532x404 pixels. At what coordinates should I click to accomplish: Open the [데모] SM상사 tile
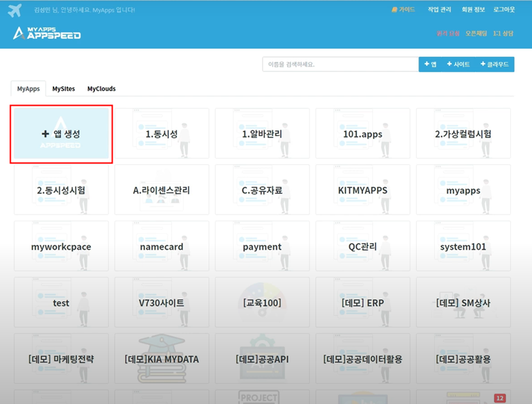(x=463, y=303)
